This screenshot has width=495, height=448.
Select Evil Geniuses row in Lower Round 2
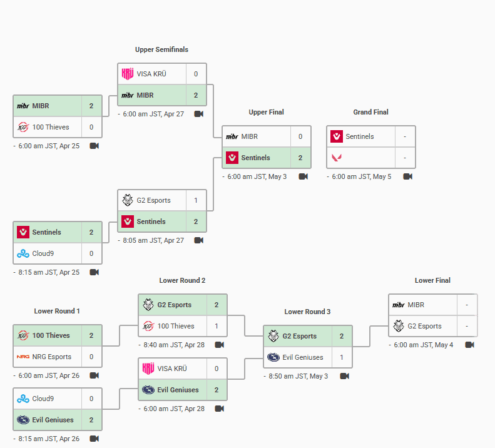pos(183,390)
